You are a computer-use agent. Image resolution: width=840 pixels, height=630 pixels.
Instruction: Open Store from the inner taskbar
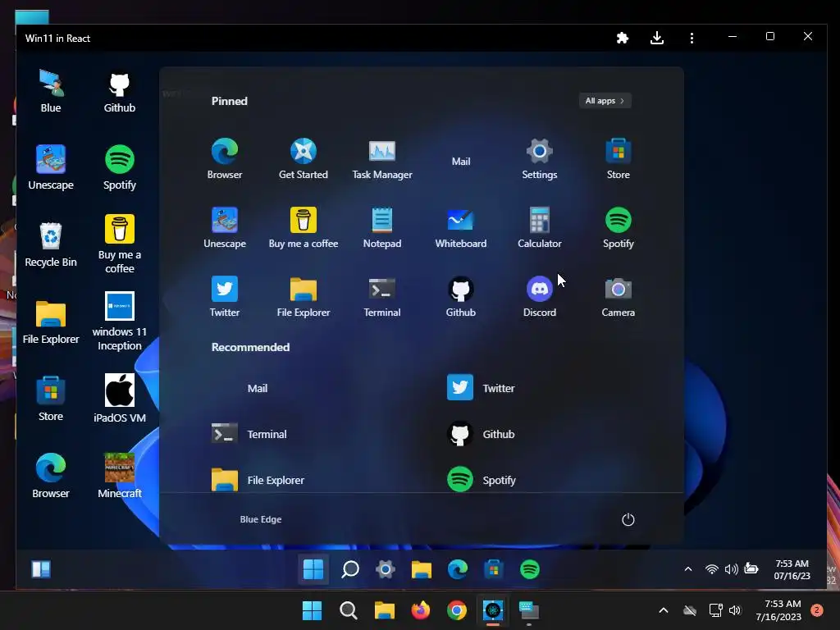click(x=493, y=569)
